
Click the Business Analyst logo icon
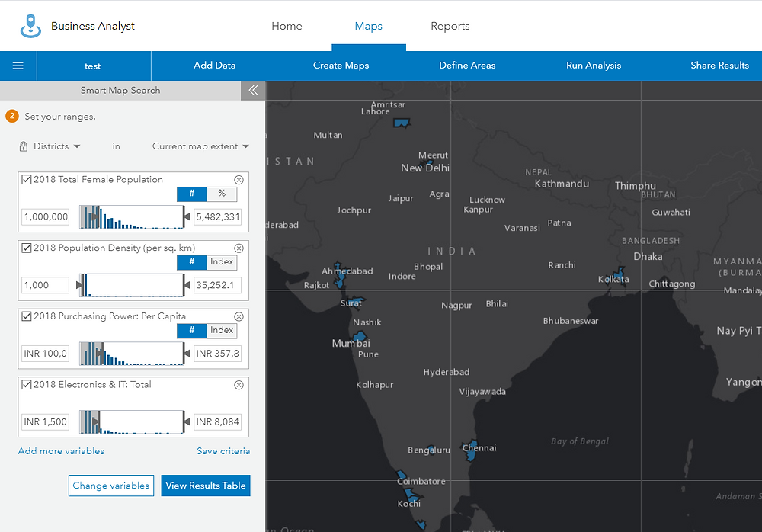(x=30, y=26)
